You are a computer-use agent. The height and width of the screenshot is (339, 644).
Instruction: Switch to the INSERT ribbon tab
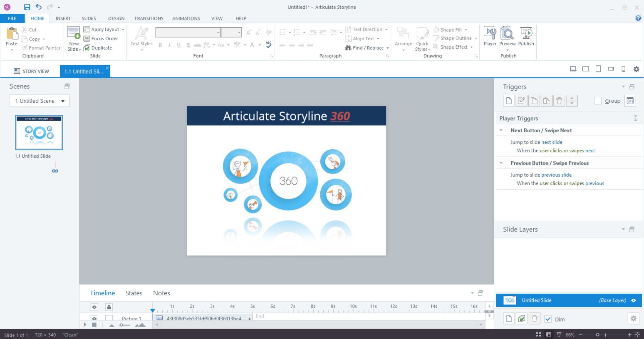[x=63, y=18]
